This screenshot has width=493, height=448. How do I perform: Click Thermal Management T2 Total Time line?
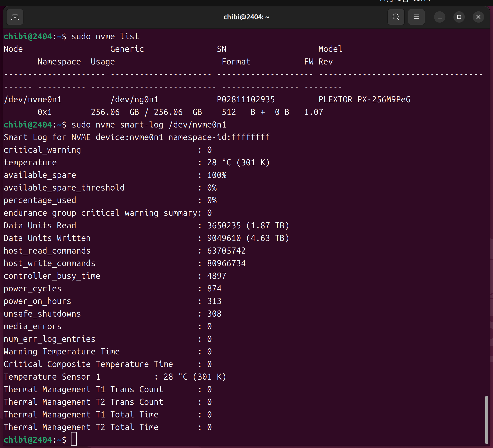(x=108, y=427)
